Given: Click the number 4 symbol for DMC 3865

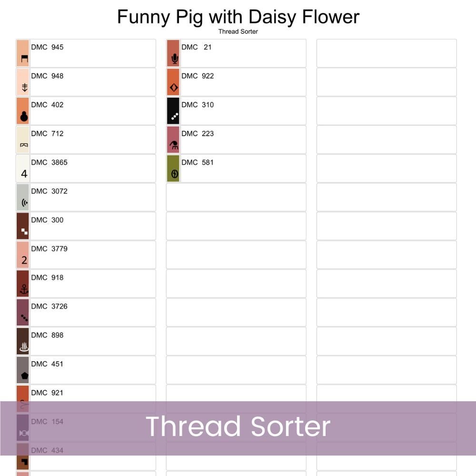Looking at the screenshot, I should tap(24, 174).
